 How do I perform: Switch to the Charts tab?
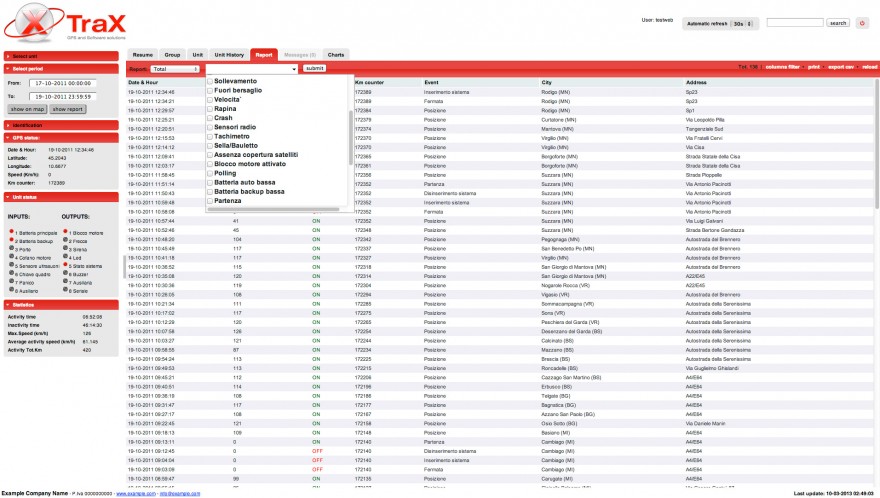pos(336,55)
